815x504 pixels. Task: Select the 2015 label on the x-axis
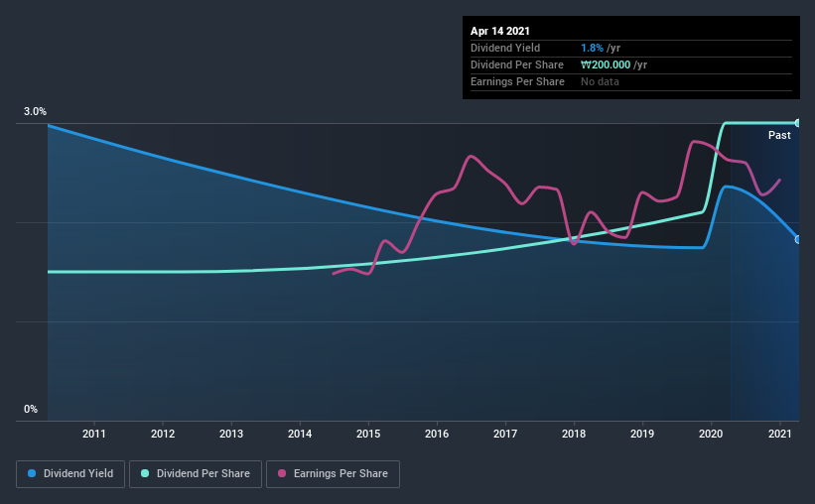point(368,434)
